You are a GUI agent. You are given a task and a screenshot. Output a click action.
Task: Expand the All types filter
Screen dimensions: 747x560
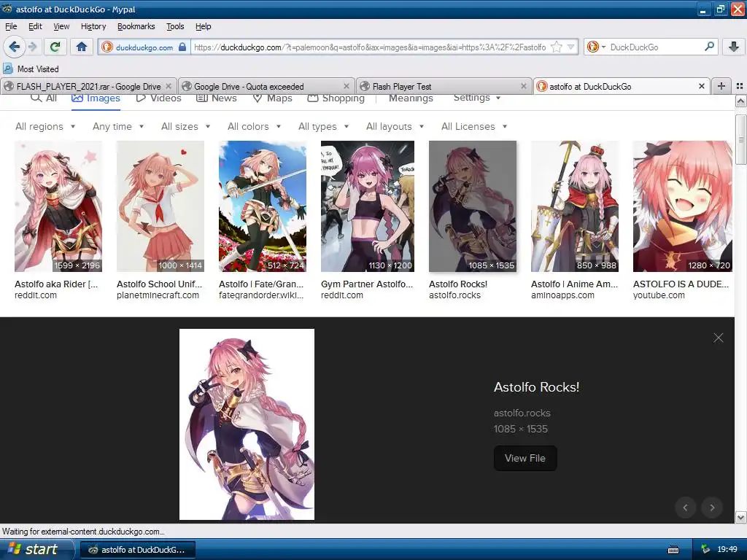(324, 126)
